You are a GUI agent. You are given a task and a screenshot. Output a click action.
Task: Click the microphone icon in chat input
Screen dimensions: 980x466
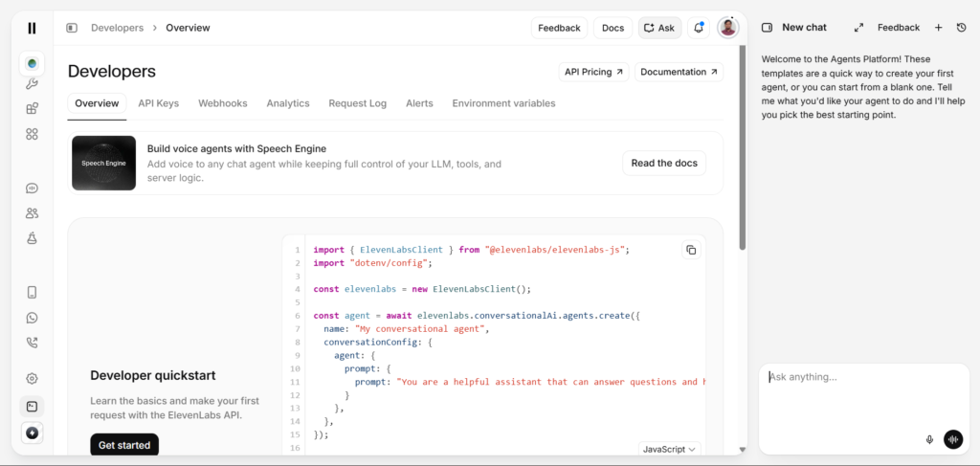(929, 439)
